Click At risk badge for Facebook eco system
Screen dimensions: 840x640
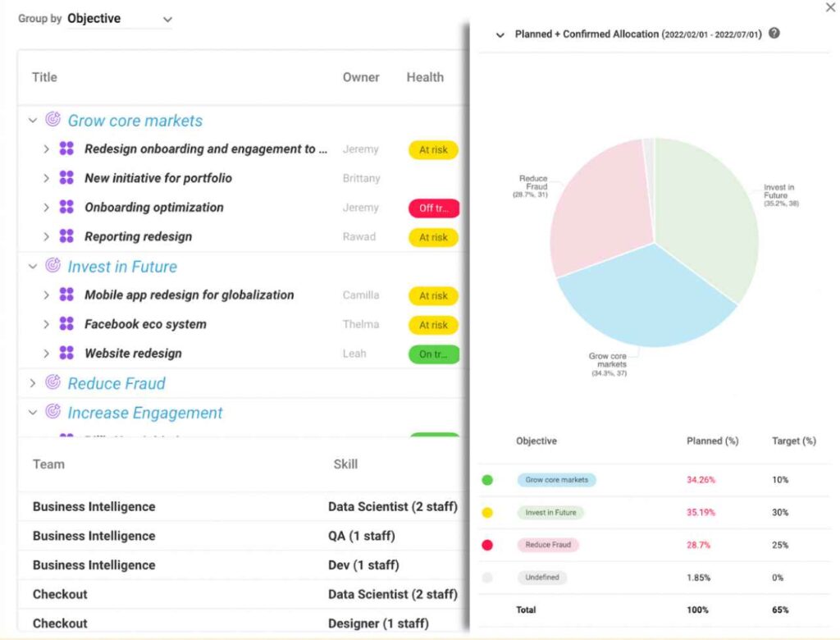(x=433, y=325)
